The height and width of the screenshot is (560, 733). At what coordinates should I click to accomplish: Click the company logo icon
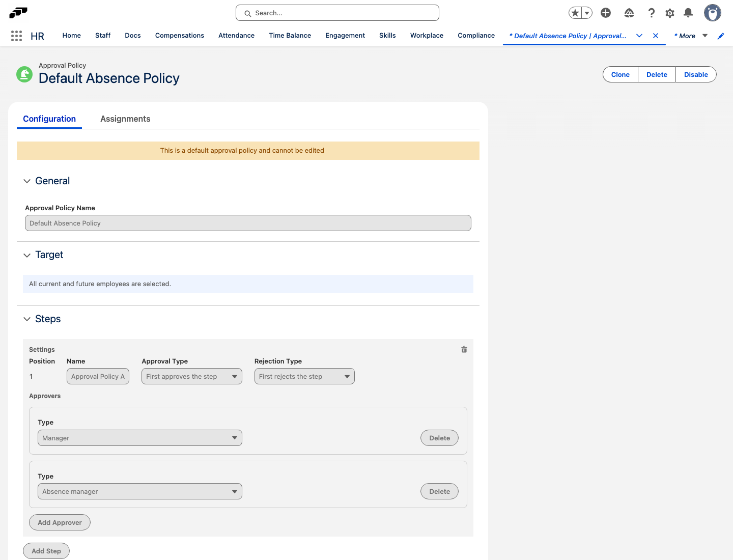pos(18,13)
